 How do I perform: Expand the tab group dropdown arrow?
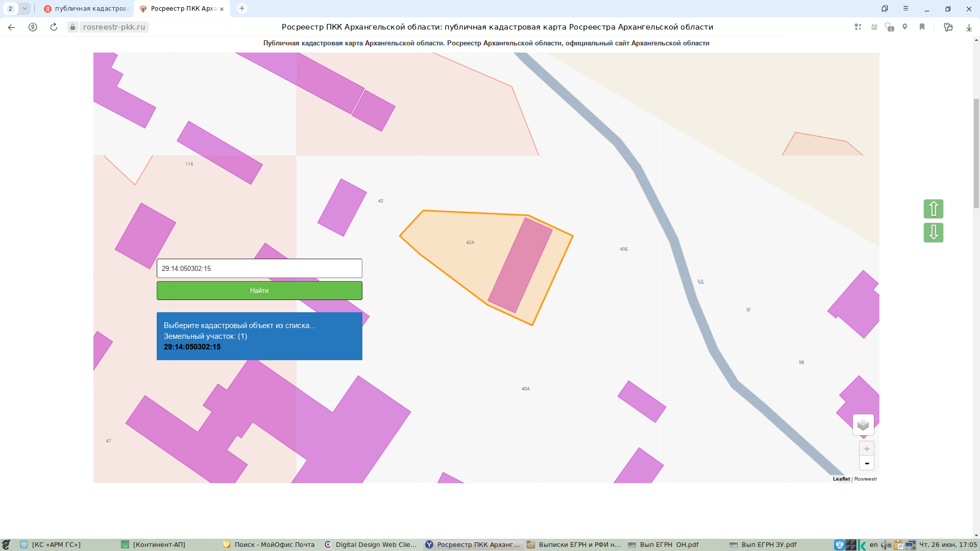[x=24, y=9]
